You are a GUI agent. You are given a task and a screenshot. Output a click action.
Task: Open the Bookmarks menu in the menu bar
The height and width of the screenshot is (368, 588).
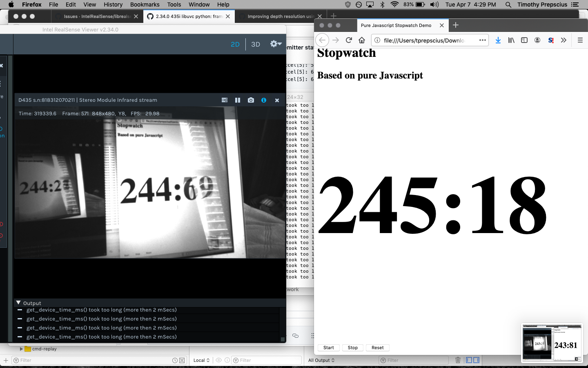click(145, 4)
